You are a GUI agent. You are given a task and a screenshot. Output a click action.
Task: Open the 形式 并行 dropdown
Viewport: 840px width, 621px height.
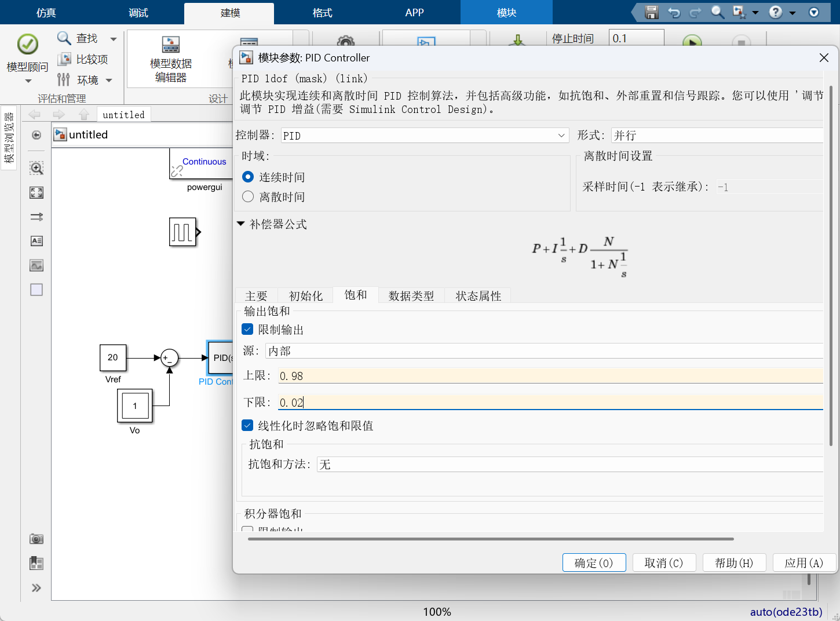pyautogui.click(x=717, y=135)
